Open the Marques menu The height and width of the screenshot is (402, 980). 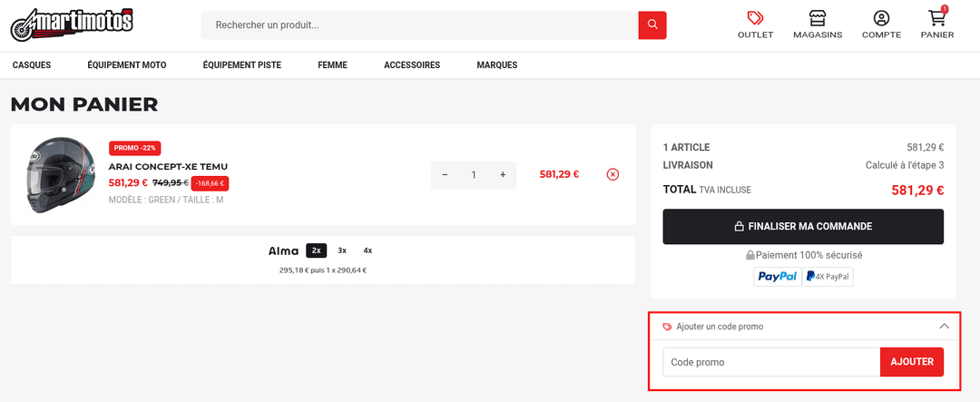point(497,65)
